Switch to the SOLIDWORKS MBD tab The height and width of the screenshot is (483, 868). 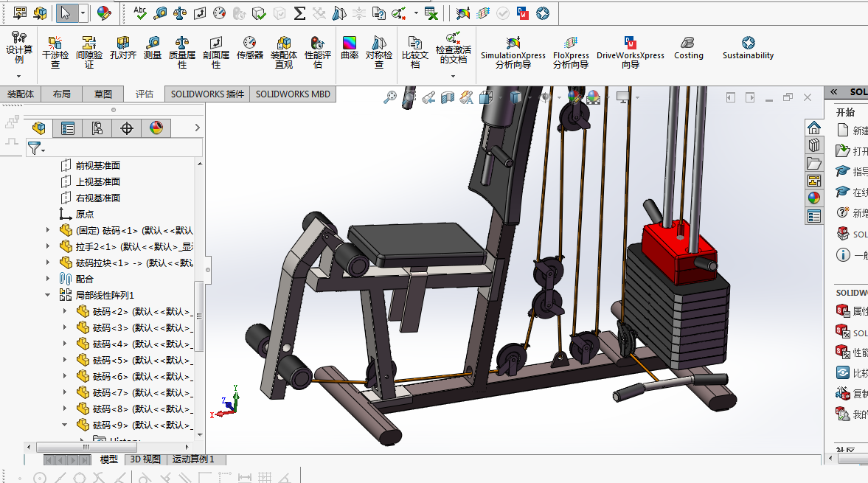click(x=293, y=94)
